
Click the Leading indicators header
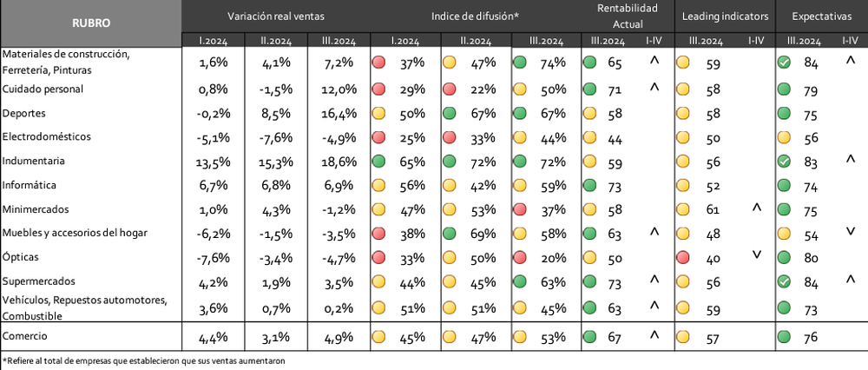coord(725,17)
